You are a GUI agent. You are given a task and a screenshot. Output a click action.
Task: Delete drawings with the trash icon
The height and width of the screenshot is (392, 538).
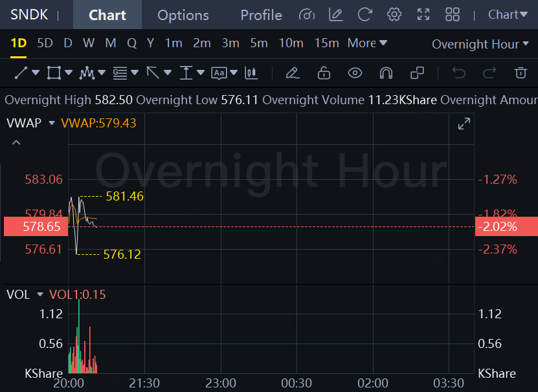pyautogui.click(x=521, y=73)
